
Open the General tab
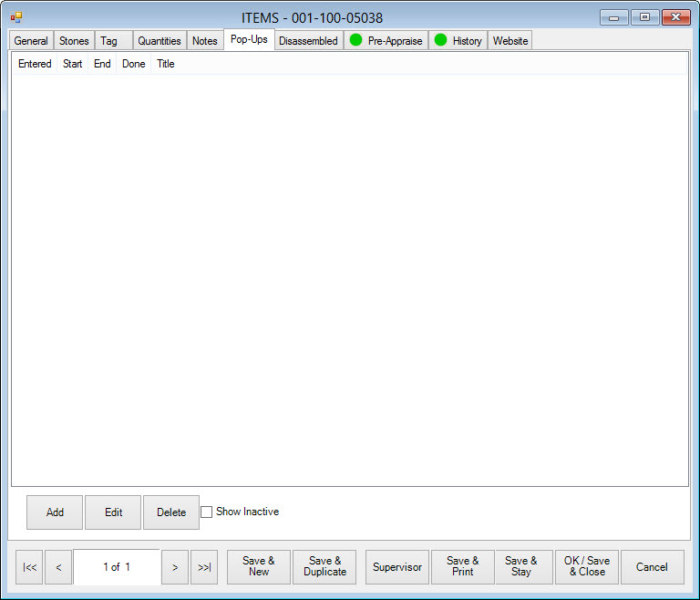[31, 41]
